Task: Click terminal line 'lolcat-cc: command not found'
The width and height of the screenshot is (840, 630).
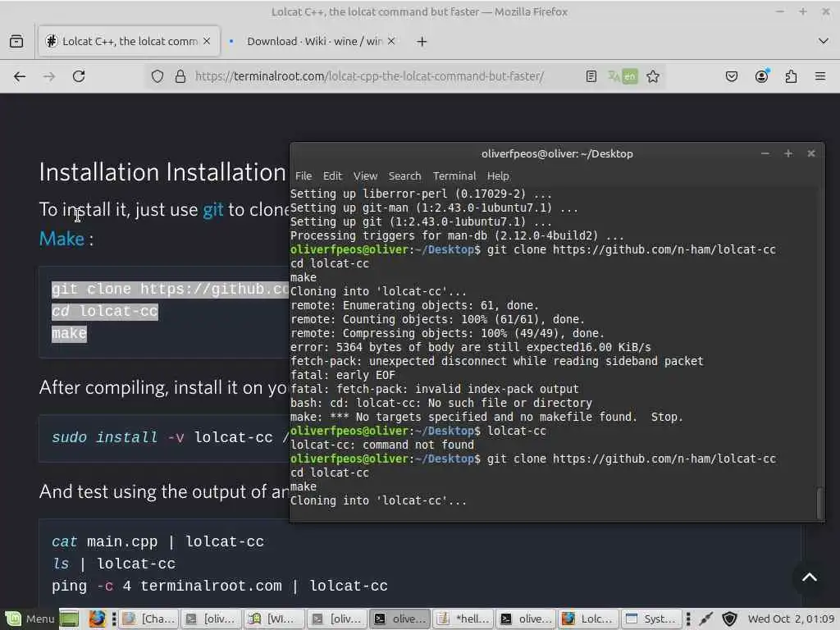Action: (x=382, y=445)
